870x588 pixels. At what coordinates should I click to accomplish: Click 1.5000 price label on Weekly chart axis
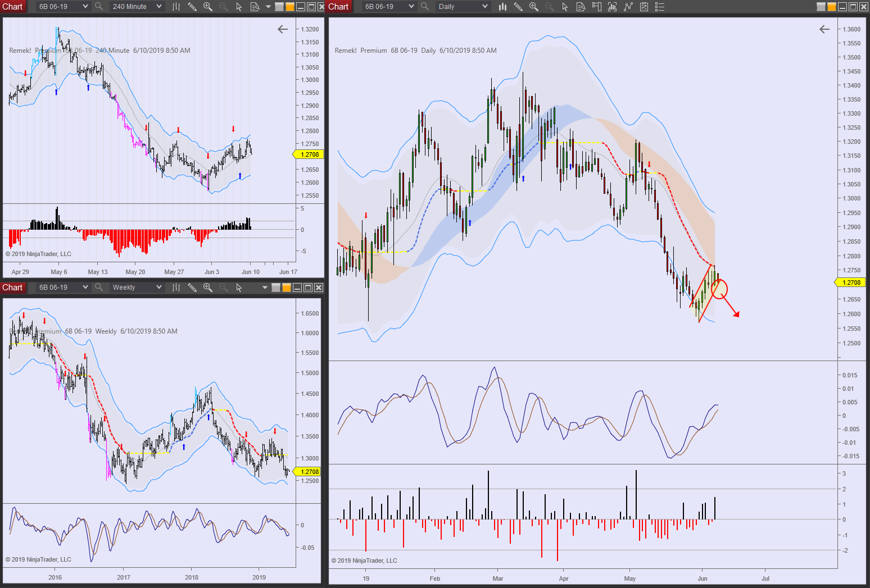click(310, 373)
